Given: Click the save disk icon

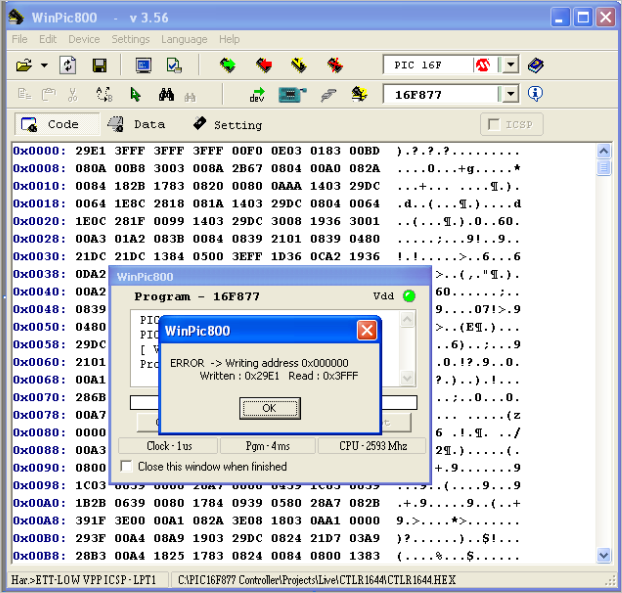Looking at the screenshot, I should 99,66.
